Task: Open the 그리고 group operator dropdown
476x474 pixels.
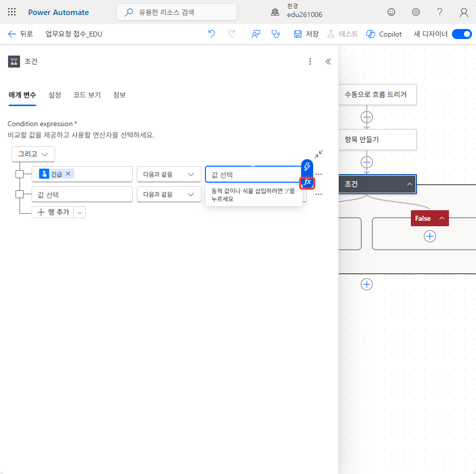Action: [x=33, y=154]
